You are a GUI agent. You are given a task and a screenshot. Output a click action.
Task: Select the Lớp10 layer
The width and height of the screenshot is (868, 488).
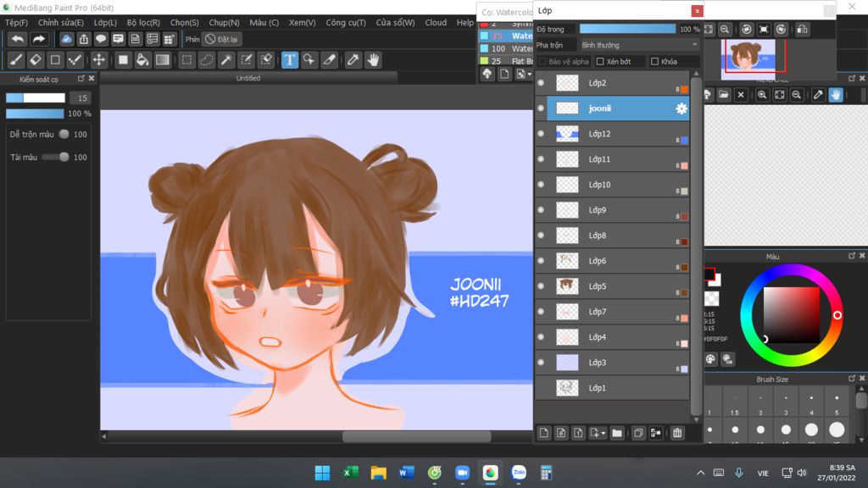[618, 185]
